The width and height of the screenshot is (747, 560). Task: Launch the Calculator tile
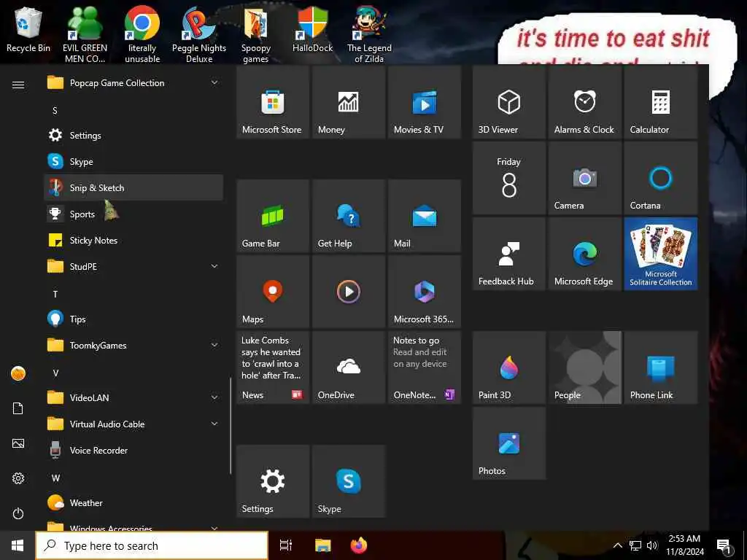click(661, 102)
